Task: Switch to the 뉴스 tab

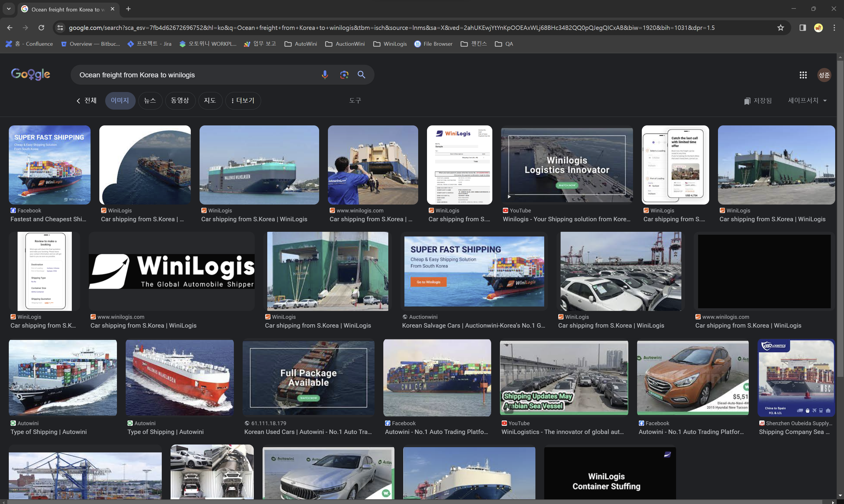Action: (150, 101)
